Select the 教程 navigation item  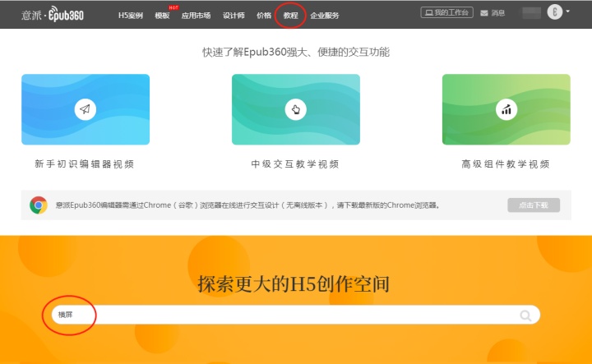point(291,16)
